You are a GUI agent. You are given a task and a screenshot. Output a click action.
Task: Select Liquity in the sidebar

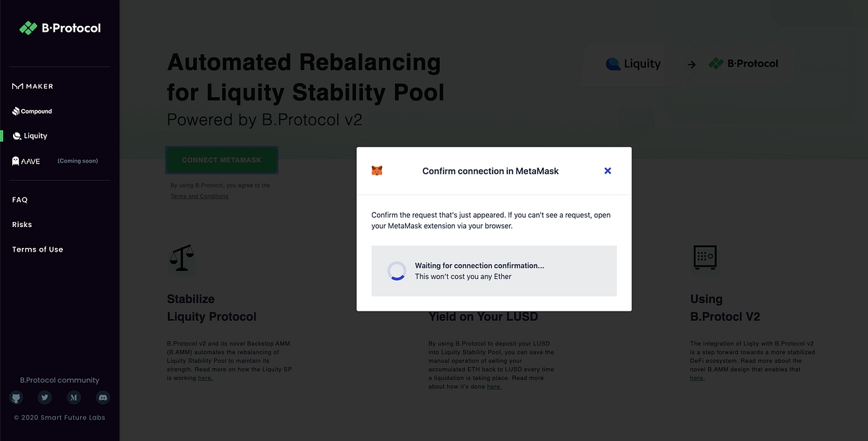30,136
